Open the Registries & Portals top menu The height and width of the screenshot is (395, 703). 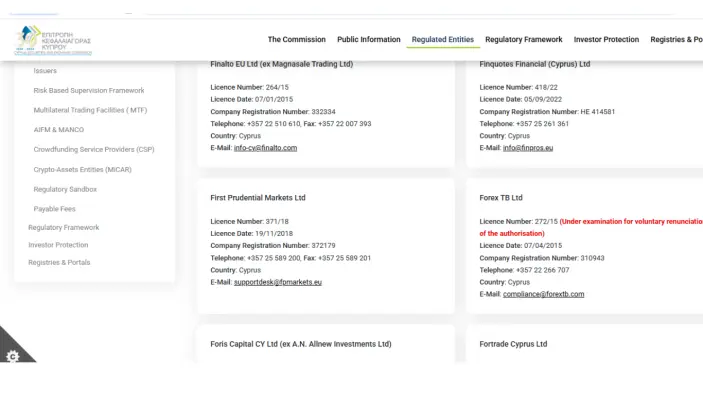click(x=677, y=39)
